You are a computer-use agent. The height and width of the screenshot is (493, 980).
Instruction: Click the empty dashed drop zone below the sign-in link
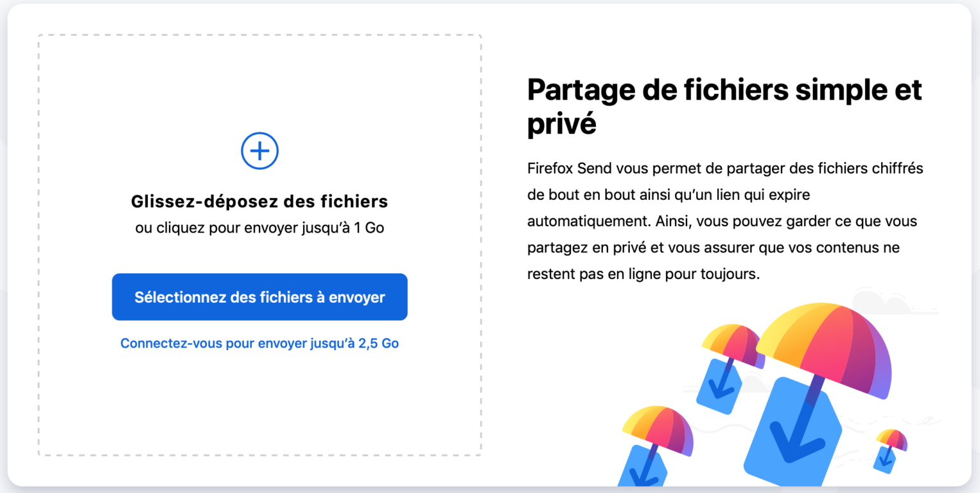260,404
